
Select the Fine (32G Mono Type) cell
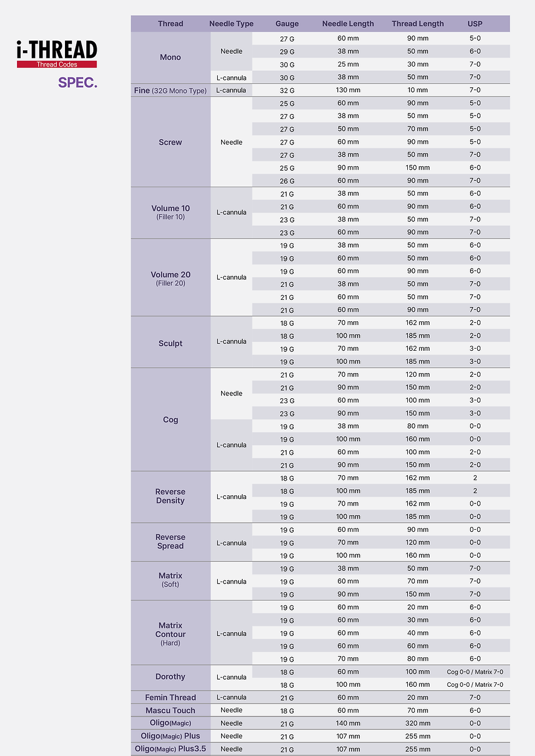click(170, 91)
